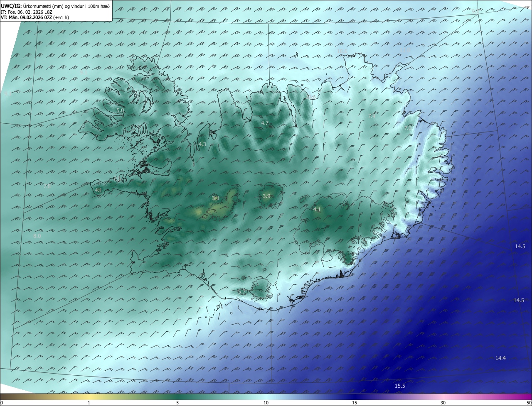This screenshot has height=406, width=532.
Task: Click the 7.4 value in northeast Iceland
Action: point(372,116)
